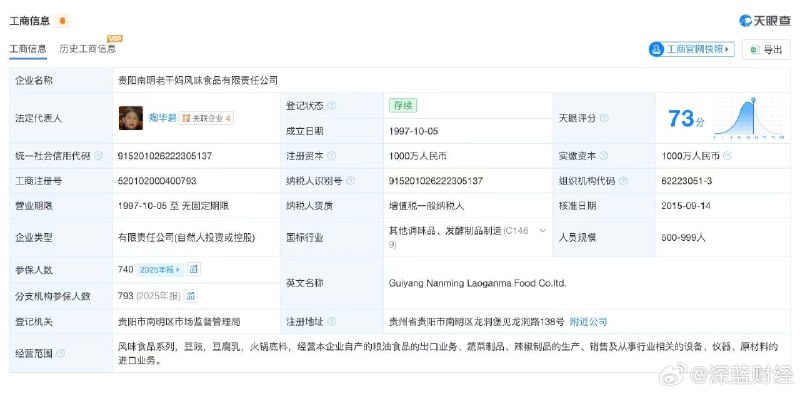The height and width of the screenshot is (394, 800).
Task: Click the 导出 export button
Action: click(x=766, y=50)
